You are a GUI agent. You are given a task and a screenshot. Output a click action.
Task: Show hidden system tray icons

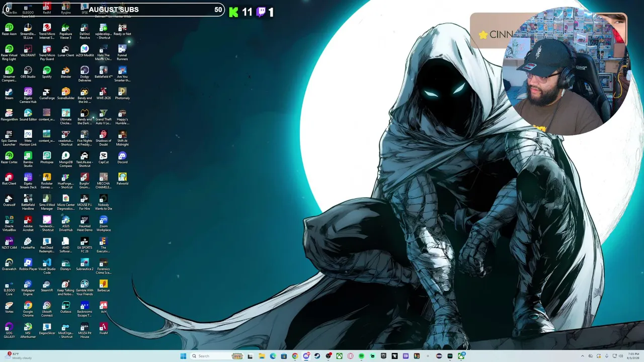tap(583, 356)
